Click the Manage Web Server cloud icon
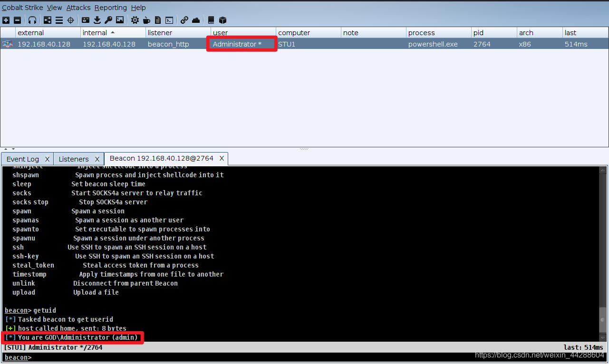 coord(196,20)
